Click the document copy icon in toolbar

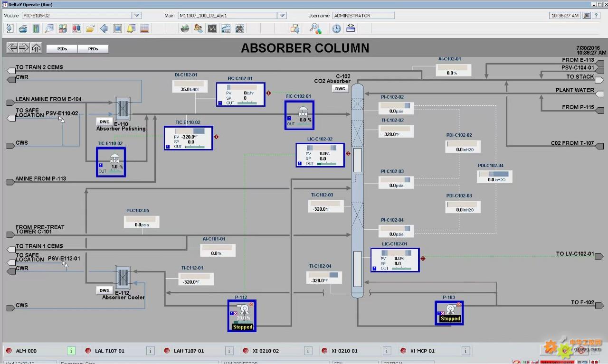coord(295,28)
